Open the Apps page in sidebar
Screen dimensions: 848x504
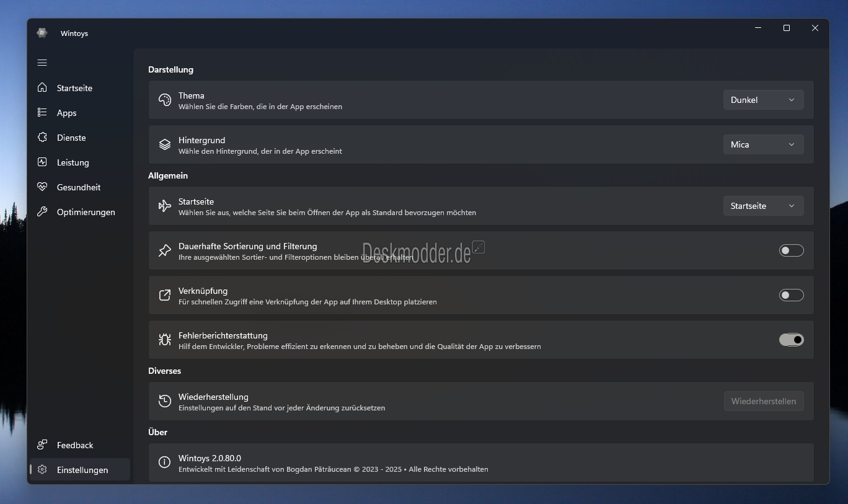point(80,113)
